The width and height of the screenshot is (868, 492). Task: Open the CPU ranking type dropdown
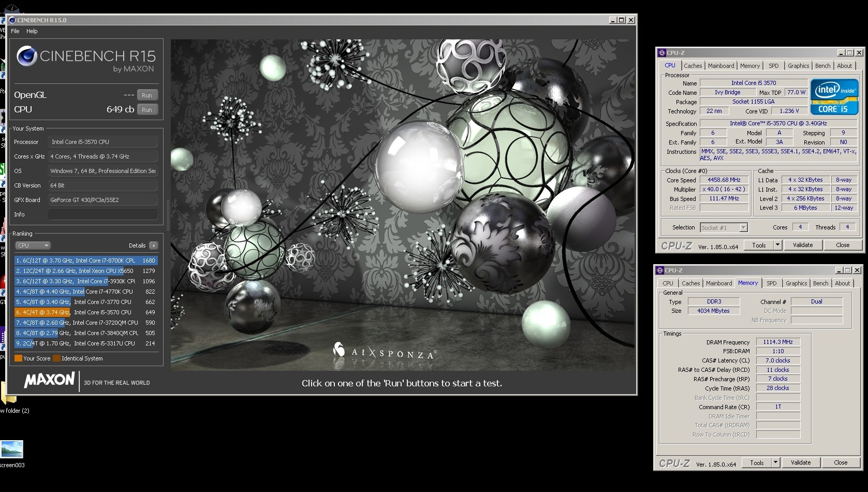[x=33, y=245]
